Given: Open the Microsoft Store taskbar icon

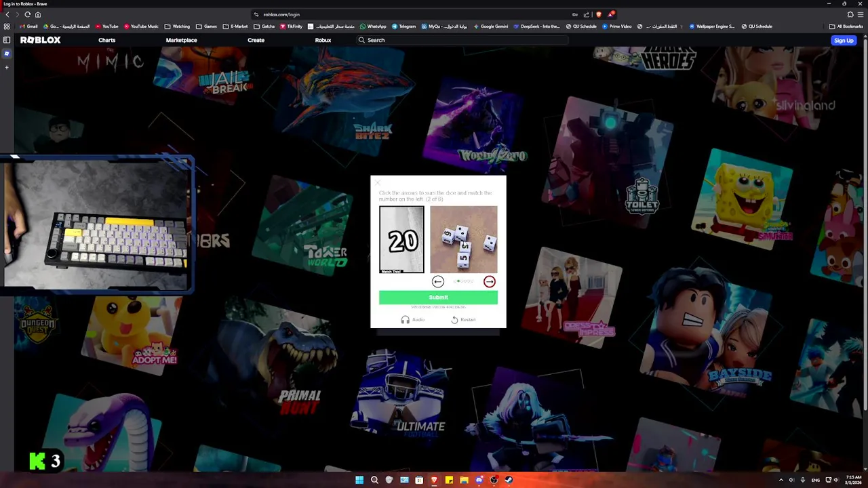Looking at the screenshot, I should click(x=419, y=480).
